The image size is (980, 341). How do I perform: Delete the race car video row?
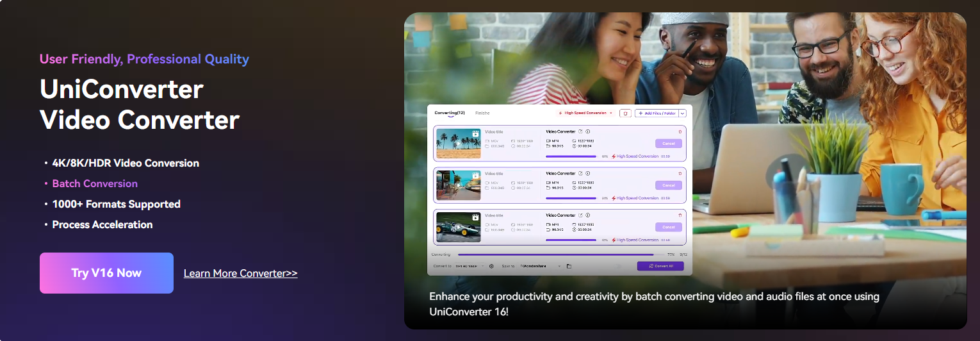pos(680,215)
